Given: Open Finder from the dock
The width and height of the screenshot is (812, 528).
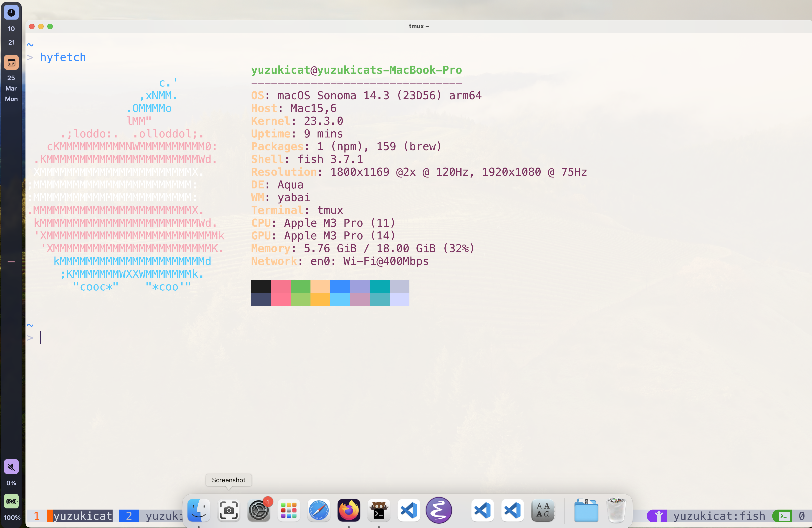Looking at the screenshot, I should [x=199, y=510].
